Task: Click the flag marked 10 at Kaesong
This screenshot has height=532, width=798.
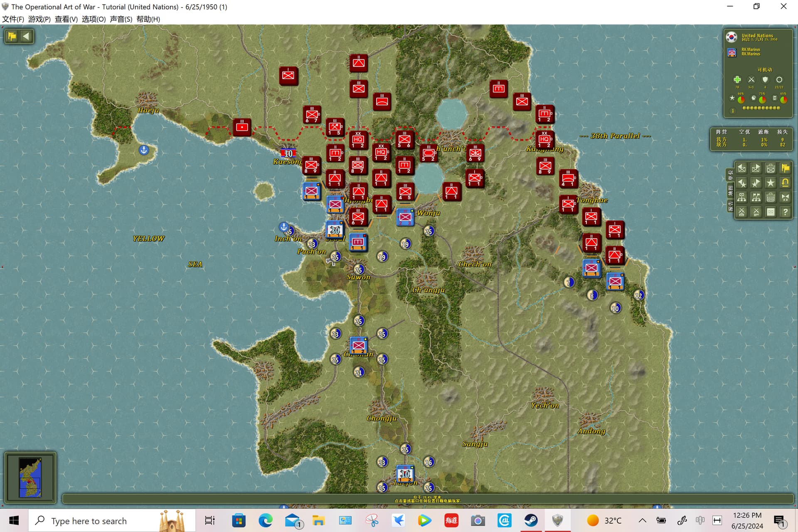Action: [x=288, y=153]
